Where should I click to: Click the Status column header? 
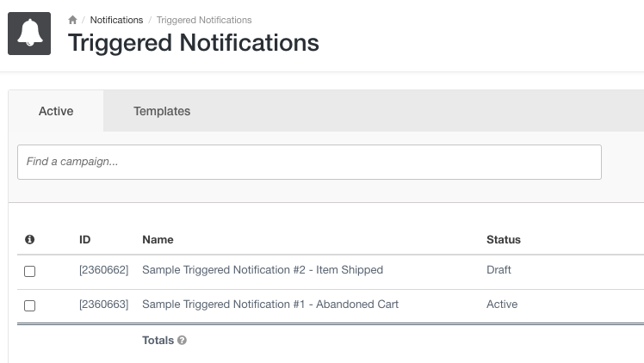(x=504, y=240)
